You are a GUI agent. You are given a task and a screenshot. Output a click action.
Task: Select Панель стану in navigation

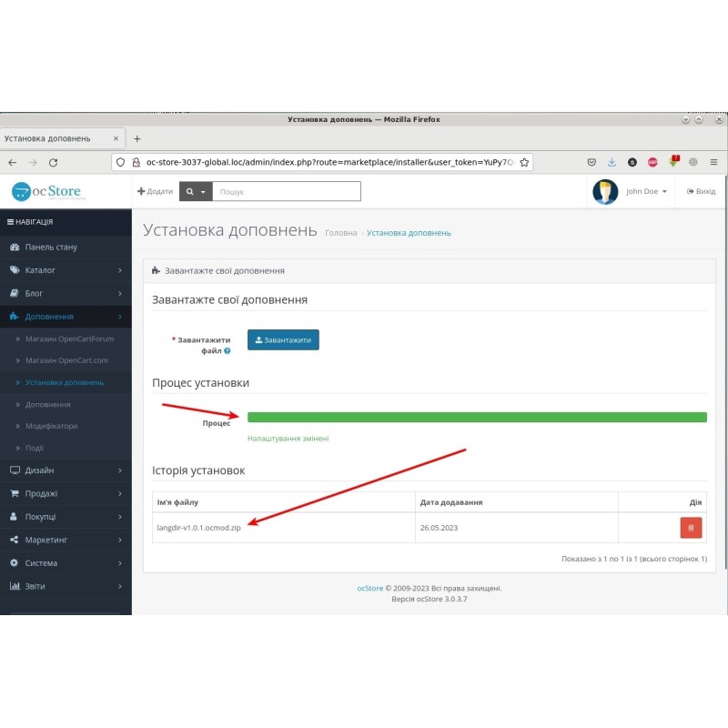click(x=51, y=247)
